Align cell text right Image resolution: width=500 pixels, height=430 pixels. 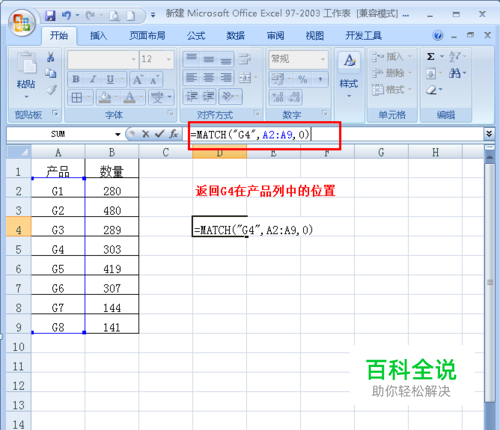(226, 78)
